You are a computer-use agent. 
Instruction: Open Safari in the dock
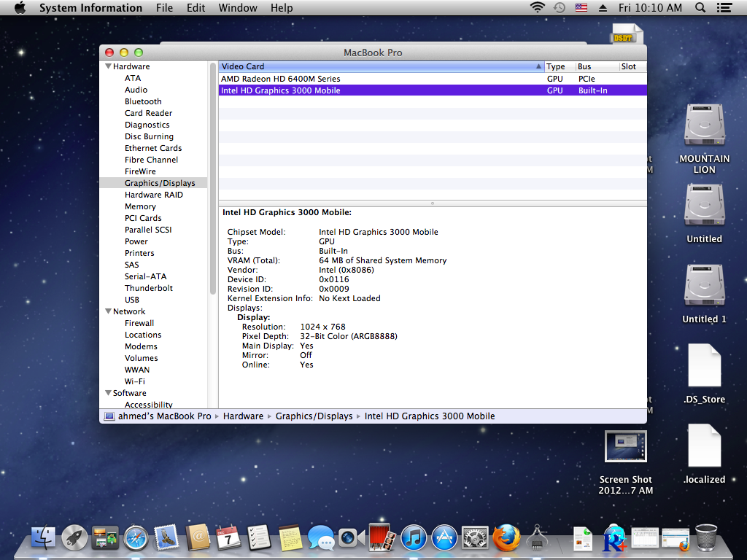click(136, 538)
